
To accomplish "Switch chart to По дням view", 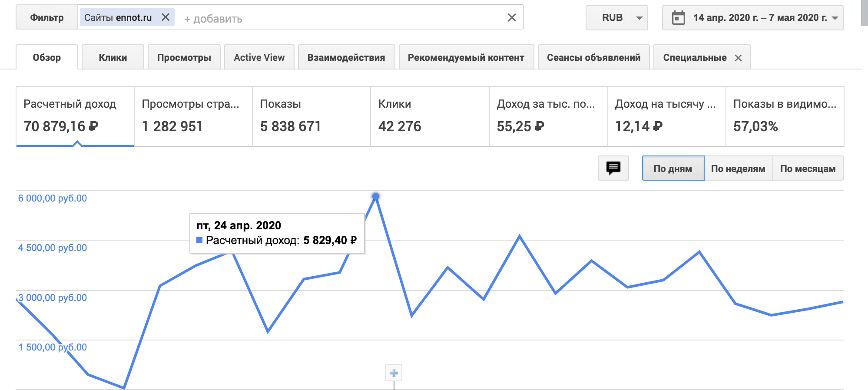I will click(x=673, y=169).
